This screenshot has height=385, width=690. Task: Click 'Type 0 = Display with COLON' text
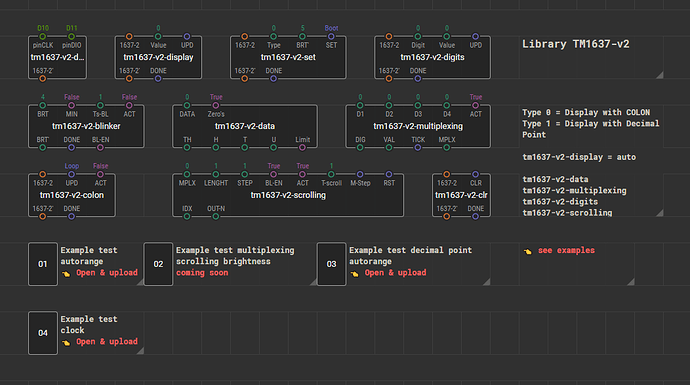tap(586, 113)
